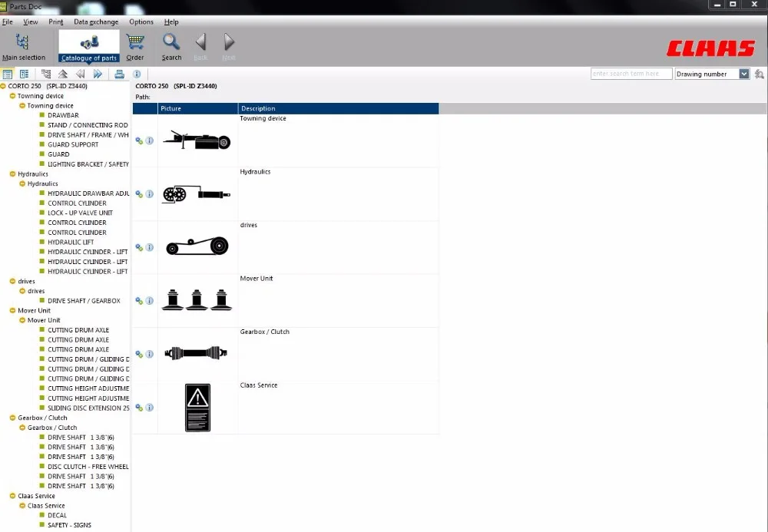The image size is (768, 532).
Task: Go up one level with double-up arrow
Action: 63,74
